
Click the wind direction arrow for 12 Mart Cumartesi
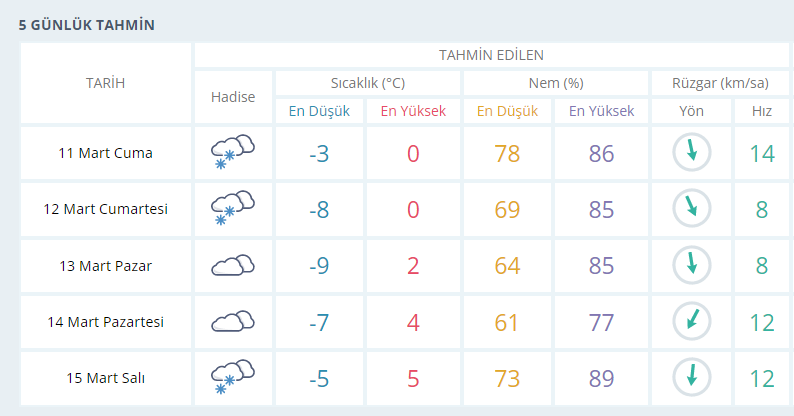pos(692,208)
